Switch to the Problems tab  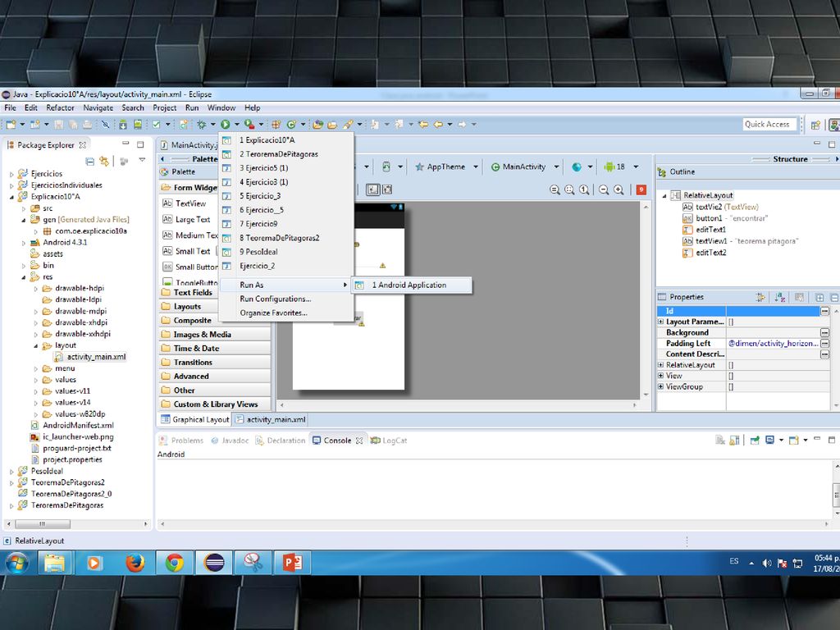click(x=181, y=441)
